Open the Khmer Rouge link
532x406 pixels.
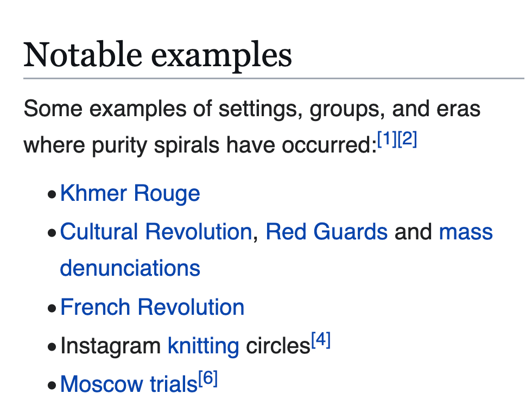130,194
